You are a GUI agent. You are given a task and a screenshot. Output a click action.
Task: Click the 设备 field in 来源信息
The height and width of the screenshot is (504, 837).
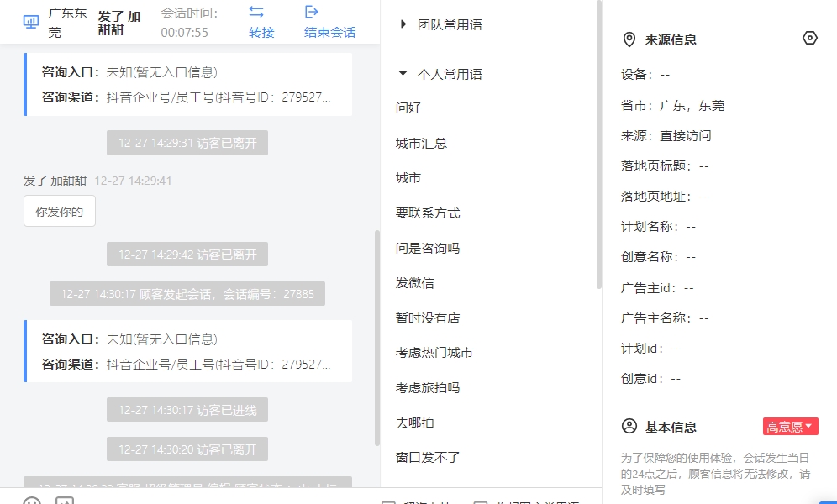point(645,75)
